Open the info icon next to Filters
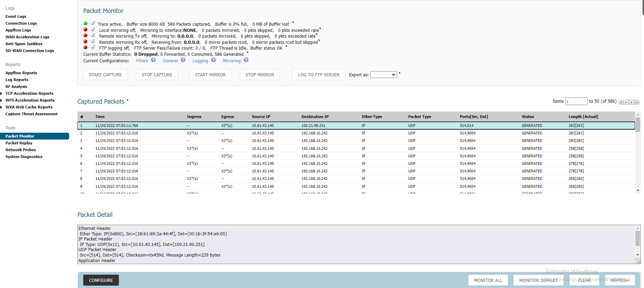The image size is (644, 288). point(153,60)
